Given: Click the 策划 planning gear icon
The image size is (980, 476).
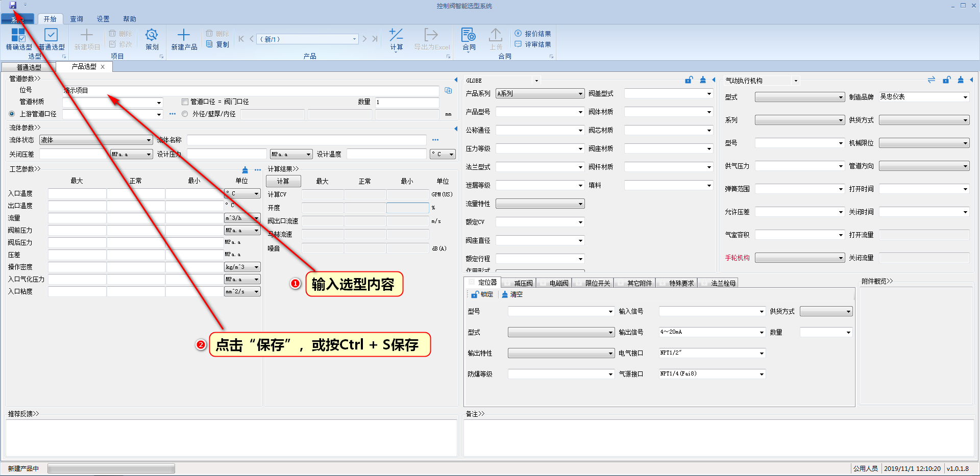Looking at the screenshot, I should click(x=152, y=36).
